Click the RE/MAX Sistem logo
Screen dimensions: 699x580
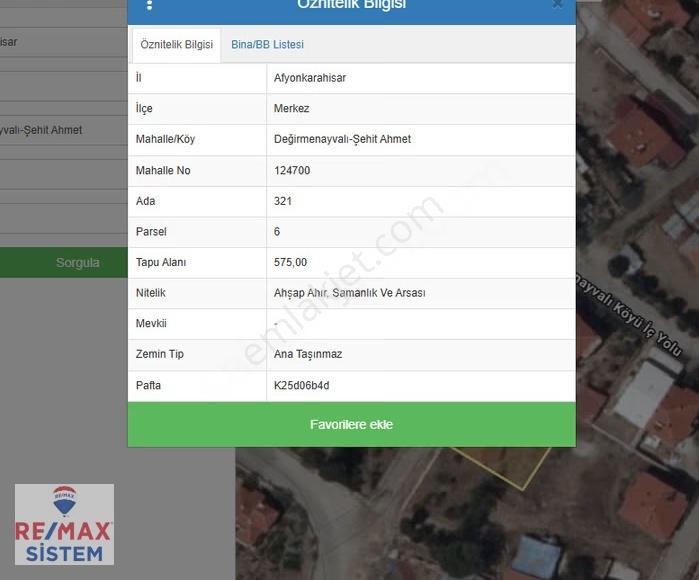pos(64,524)
